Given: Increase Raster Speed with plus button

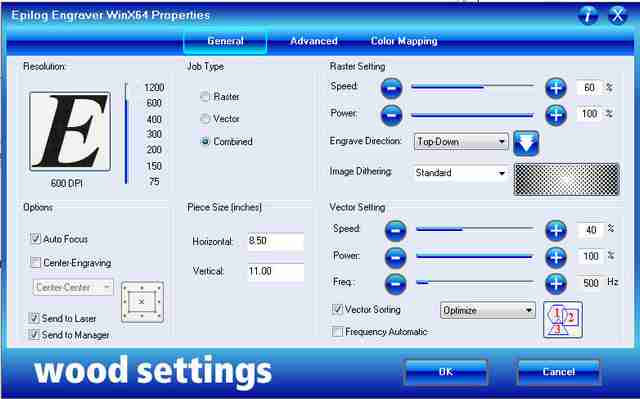Looking at the screenshot, I should pyautogui.click(x=556, y=88).
